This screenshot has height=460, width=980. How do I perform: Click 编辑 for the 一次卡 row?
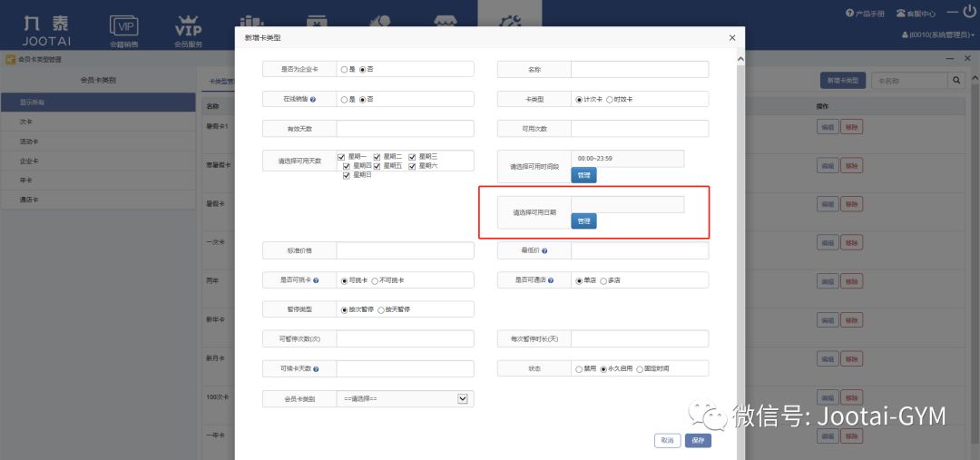tap(828, 243)
